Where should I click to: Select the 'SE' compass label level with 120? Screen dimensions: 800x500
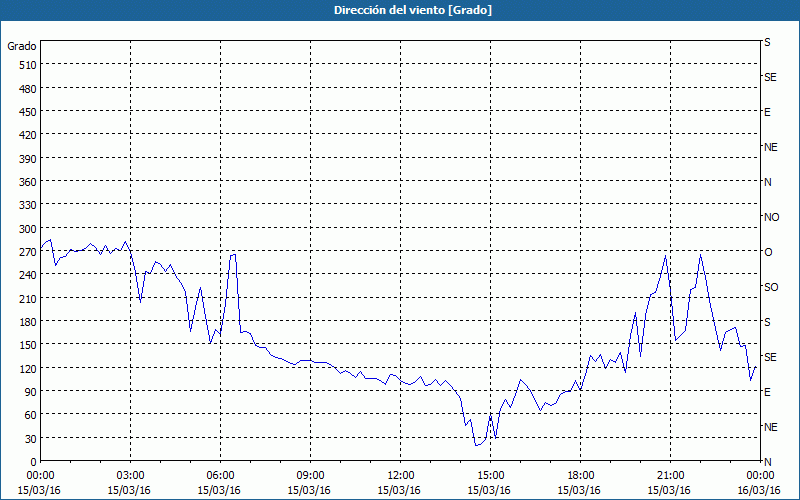coord(770,357)
